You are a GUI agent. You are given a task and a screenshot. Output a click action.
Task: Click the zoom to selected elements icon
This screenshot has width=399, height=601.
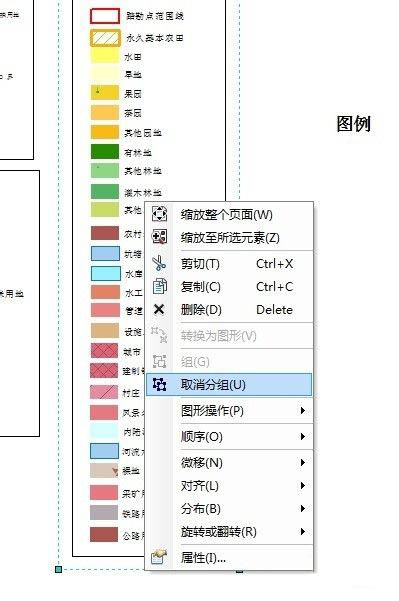pyautogui.click(x=159, y=237)
